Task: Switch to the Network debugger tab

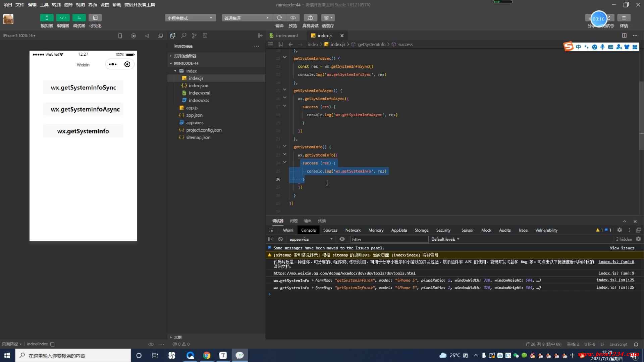Action: tap(353, 230)
